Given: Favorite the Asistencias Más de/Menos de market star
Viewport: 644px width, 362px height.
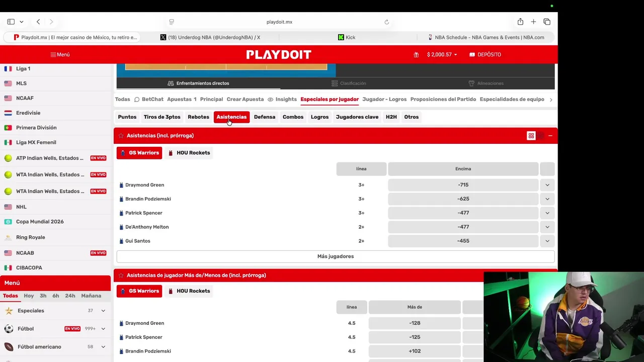Looking at the screenshot, I should click(121, 276).
